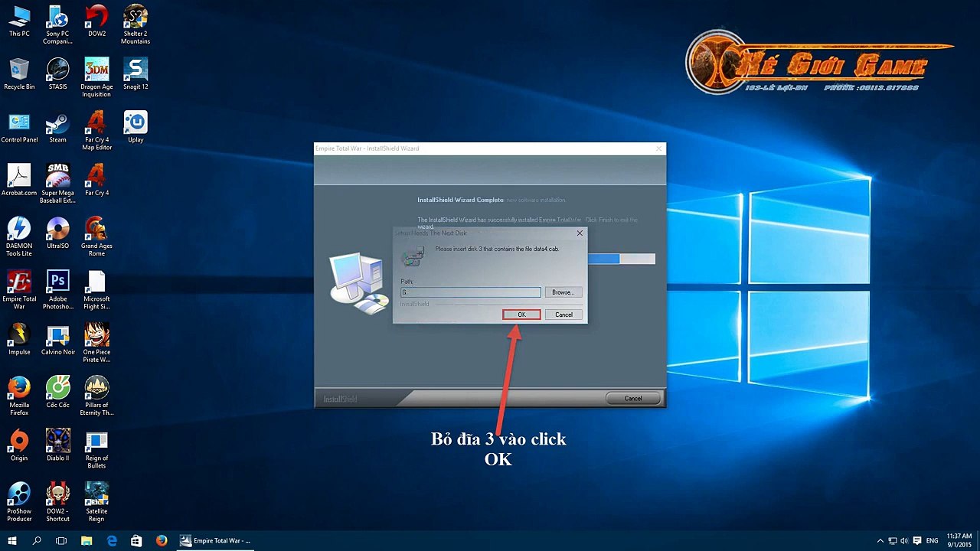Open Microsoft Edge from the taskbar
The width and height of the screenshot is (980, 551).
(x=112, y=540)
